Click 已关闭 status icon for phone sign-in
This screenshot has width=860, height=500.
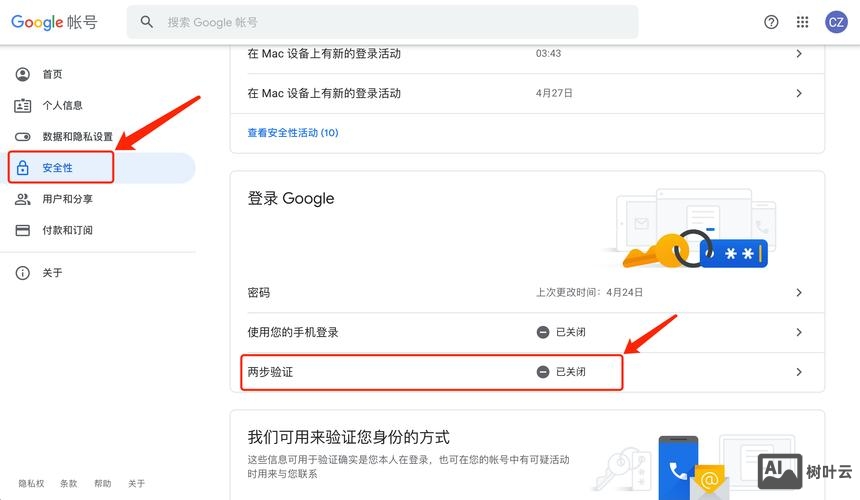click(542, 332)
